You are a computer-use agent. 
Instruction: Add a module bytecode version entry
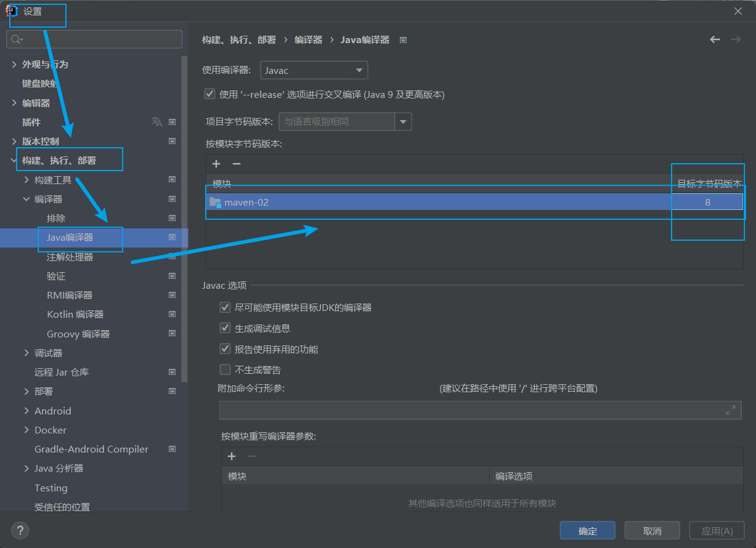pos(216,164)
